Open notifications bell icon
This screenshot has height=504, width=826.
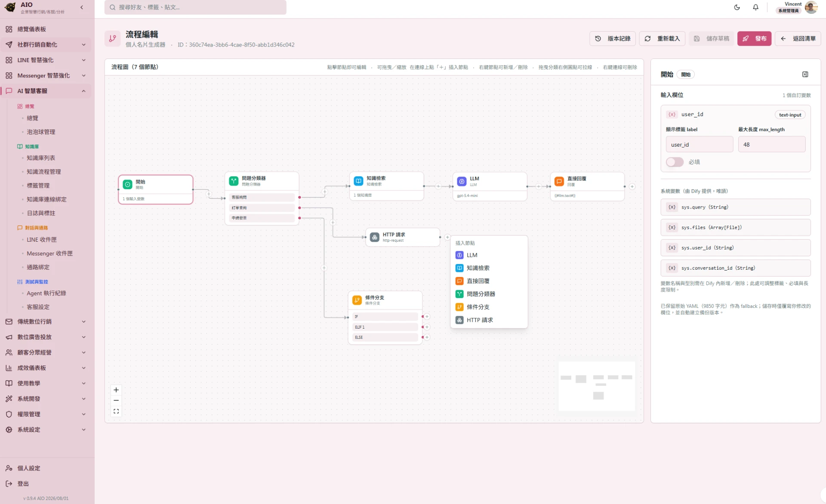coord(755,7)
